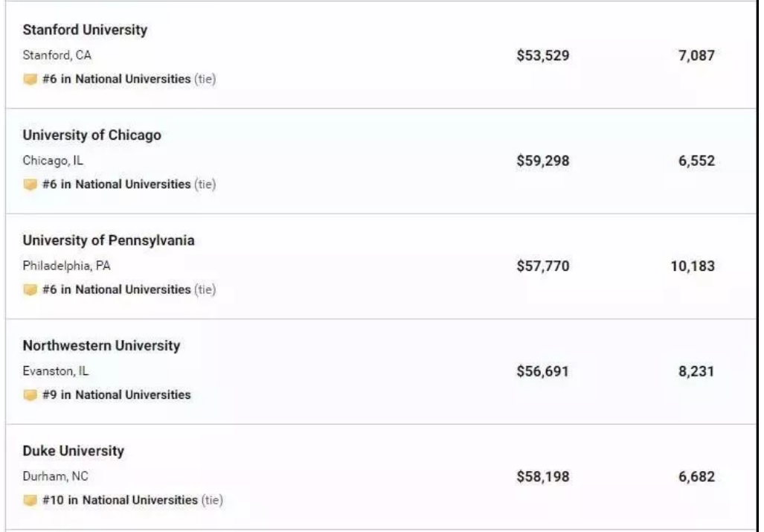This screenshot has width=764, height=532.
Task: Open the Duke University link
Action: 74,451
